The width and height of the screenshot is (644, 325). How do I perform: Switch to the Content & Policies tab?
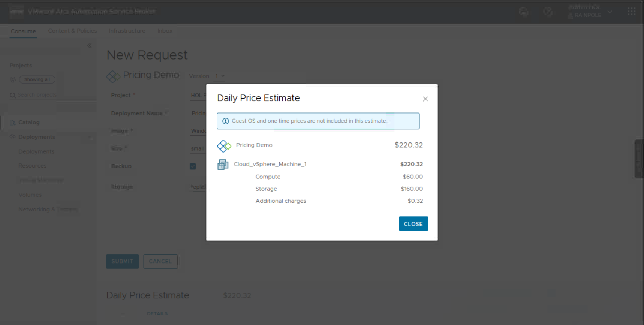[x=72, y=31]
